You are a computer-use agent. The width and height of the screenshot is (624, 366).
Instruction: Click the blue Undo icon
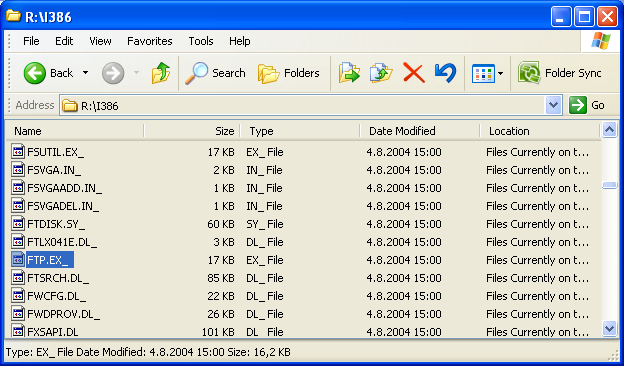445,73
